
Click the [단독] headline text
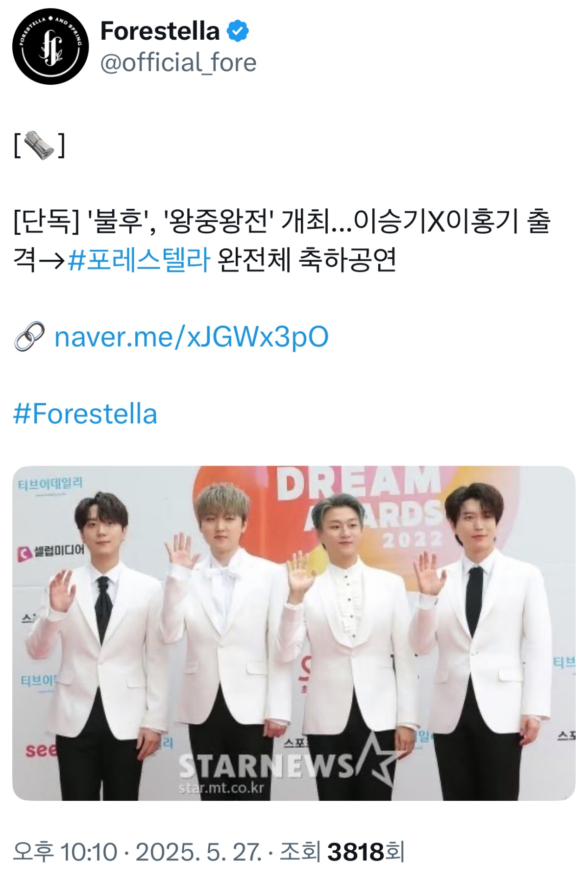coord(282,240)
